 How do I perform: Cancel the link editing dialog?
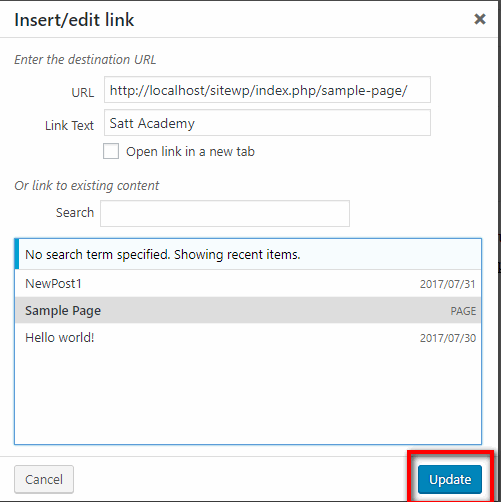pos(44,479)
